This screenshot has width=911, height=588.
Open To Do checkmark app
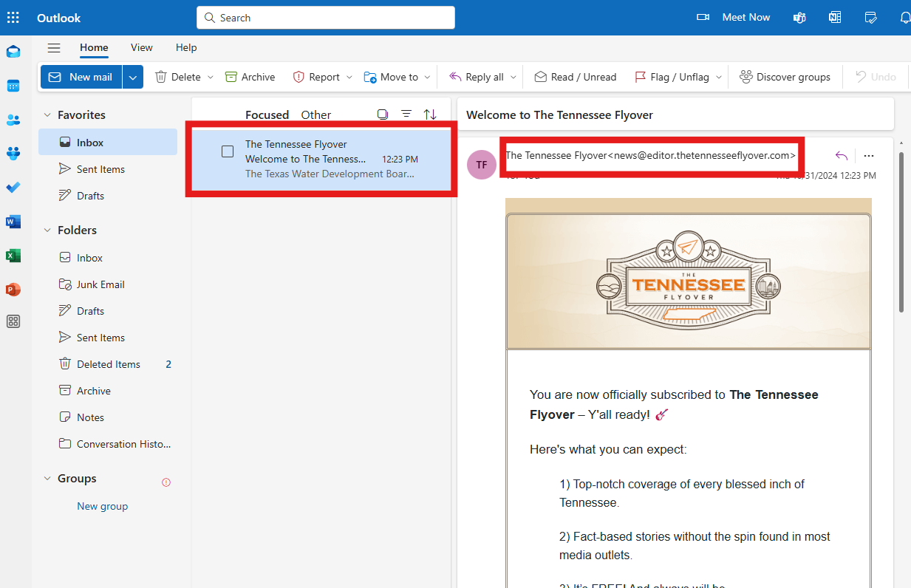coord(13,188)
